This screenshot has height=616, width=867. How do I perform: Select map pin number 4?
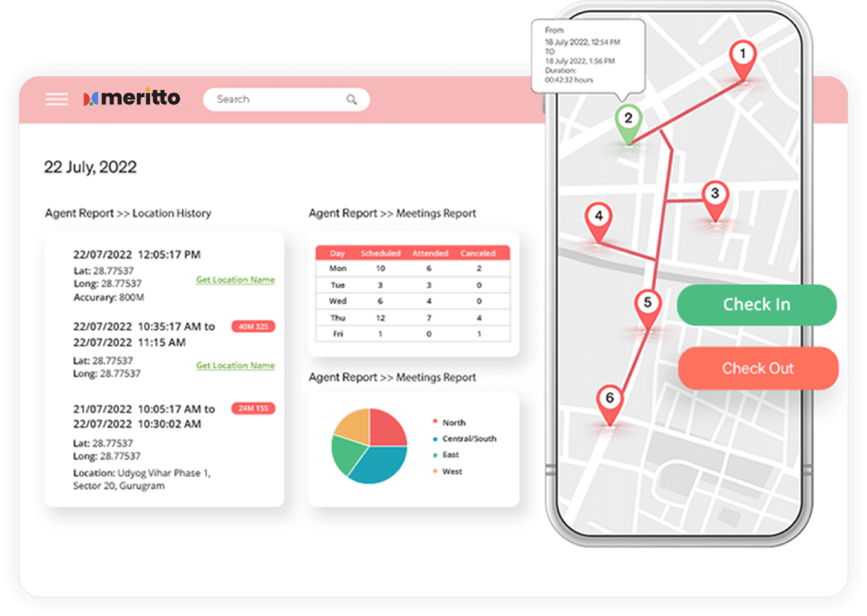pyautogui.click(x=597, y=218)
